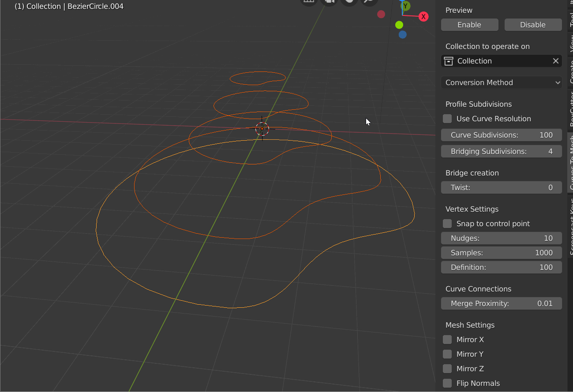Viewport: 573px width, 392px height.
Task: Click the bright green negative axis ball on the gizmo
Action: pyautogui.click(x=399, y=25)
